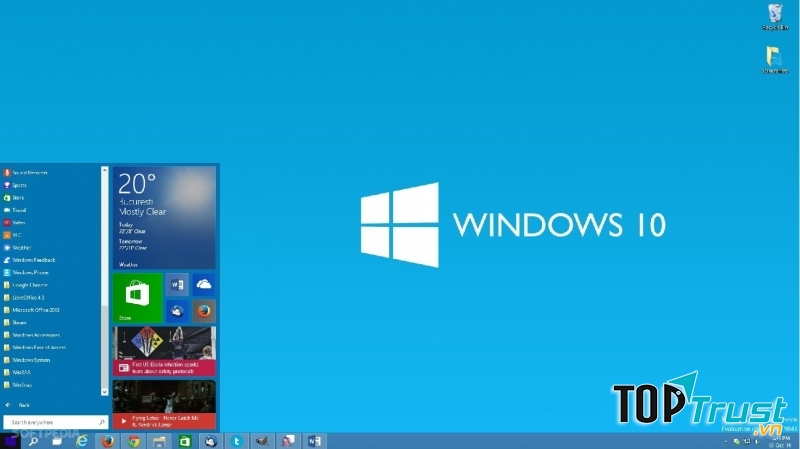The width and height of the screenshot is (800, 449).
Task: Open the Firefox tile in Start menu
Action: (x=204, y=311)
